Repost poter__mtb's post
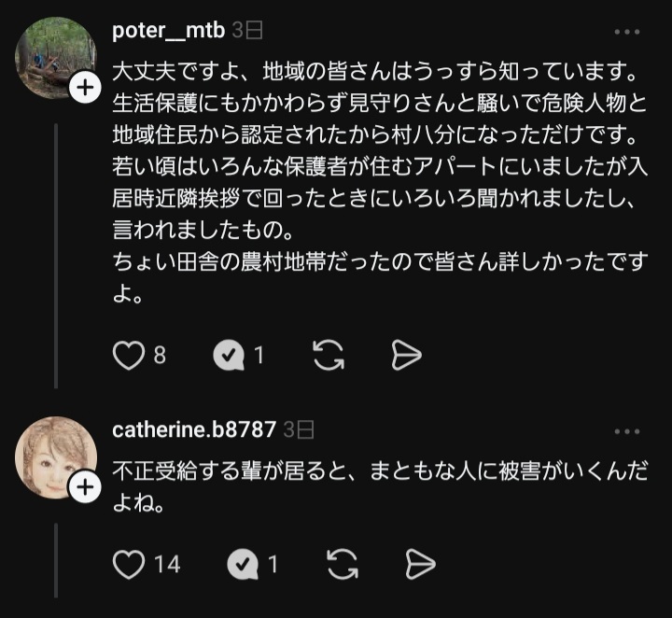Screen dimensions: 672x618 pyautogui.click(x=328, y=355)
